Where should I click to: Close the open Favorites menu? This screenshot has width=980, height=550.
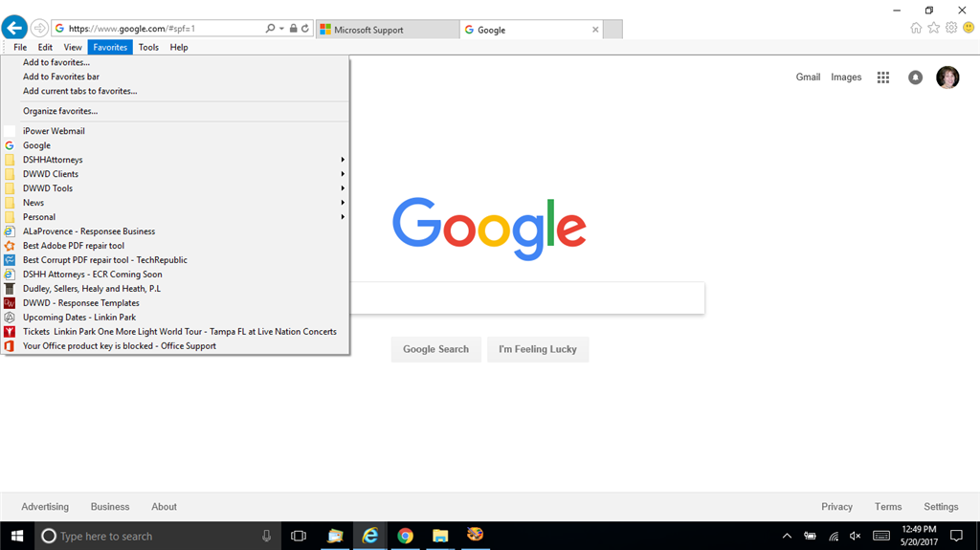(x=110, y=48)
